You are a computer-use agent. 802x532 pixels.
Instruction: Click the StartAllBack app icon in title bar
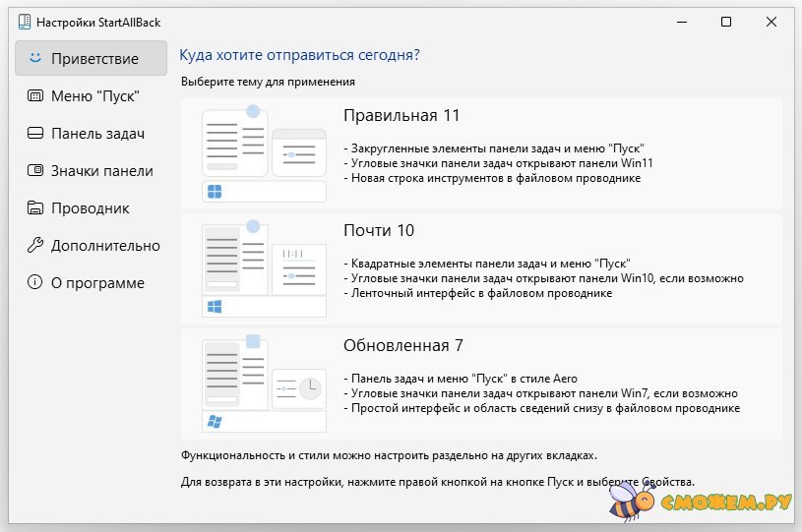point(23,22)
